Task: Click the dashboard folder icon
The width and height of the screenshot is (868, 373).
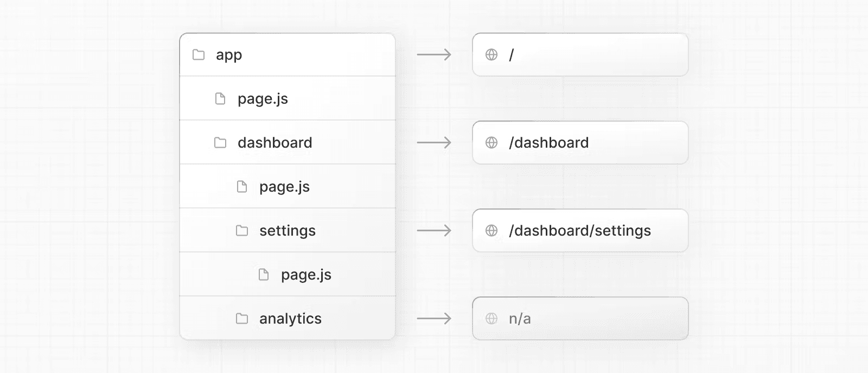Action: pyautogui.click(x=220, y=143)
